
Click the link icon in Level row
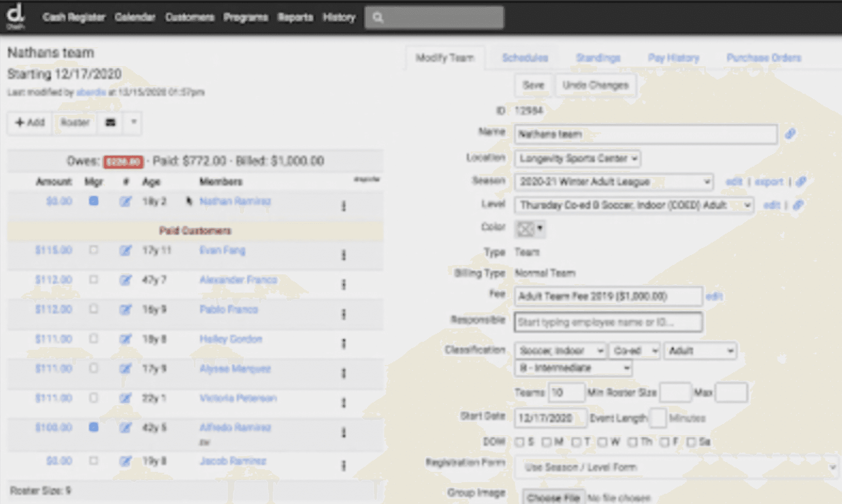(798, 205)
